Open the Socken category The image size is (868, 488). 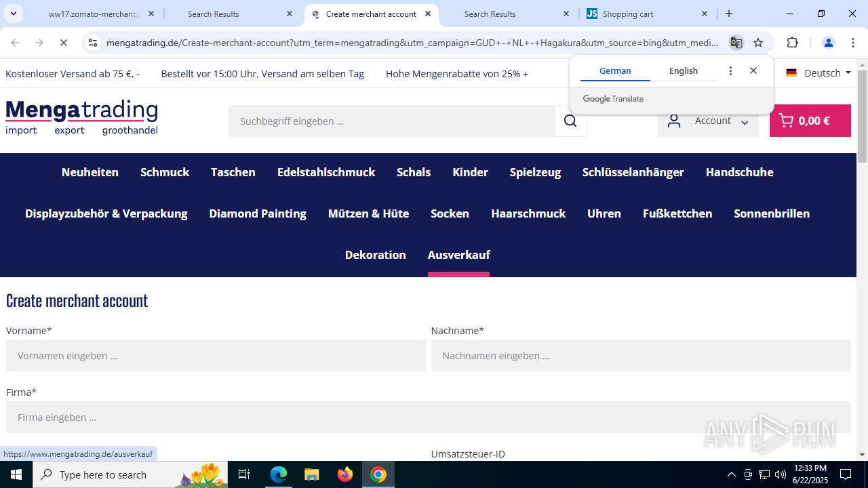450,213
